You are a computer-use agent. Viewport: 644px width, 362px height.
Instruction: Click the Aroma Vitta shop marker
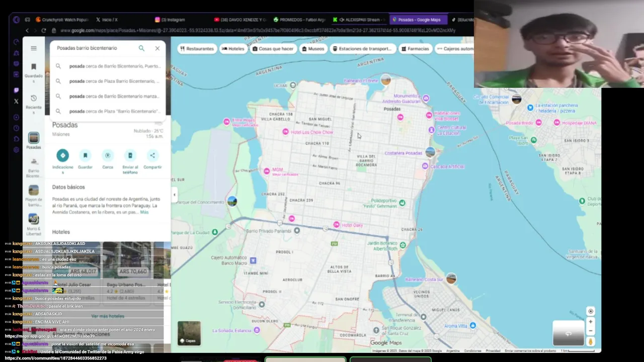pos(472,326)
